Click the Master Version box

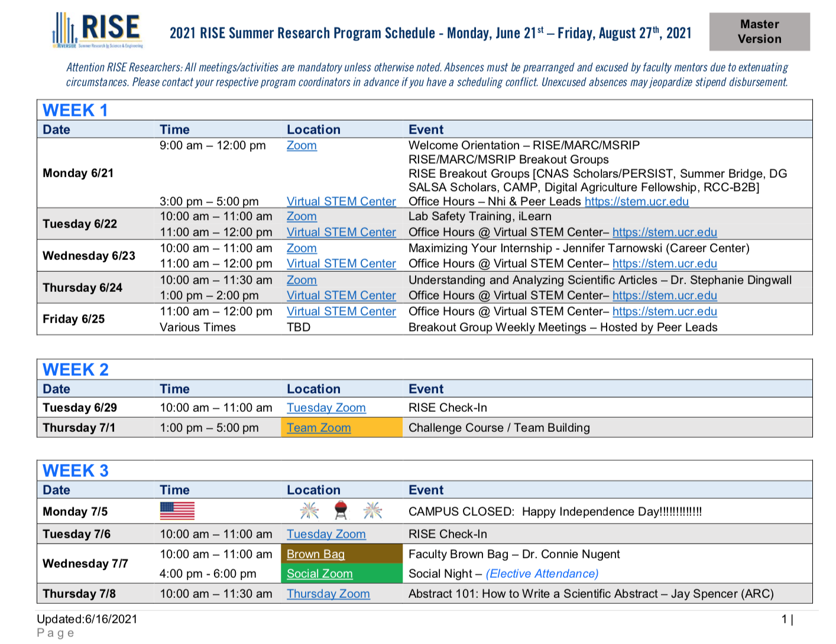pyautogui.click(x=760, y=31)
